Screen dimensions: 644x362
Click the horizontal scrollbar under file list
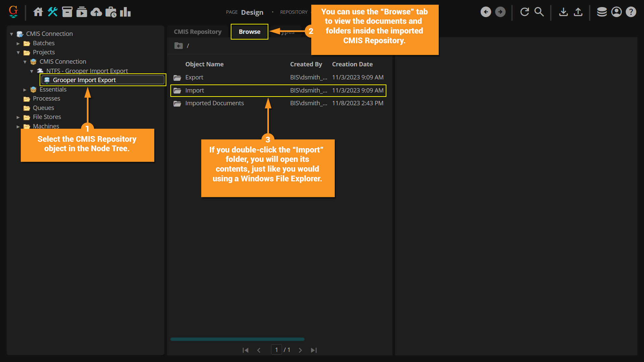[237, 339]
